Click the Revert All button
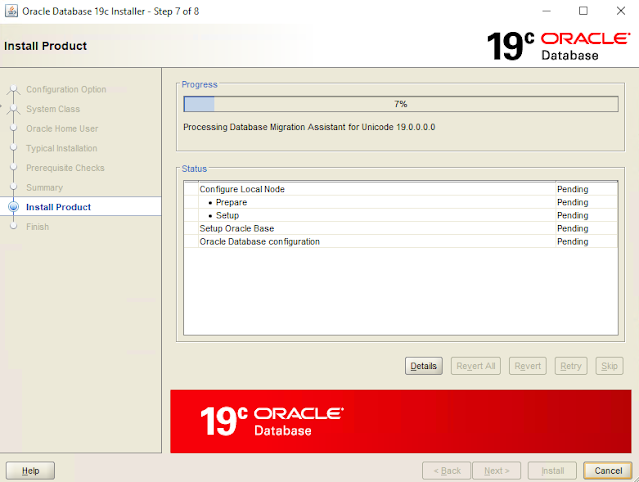Image resolution: width=639 pixels, height=482 pixels. coord(476,366)
